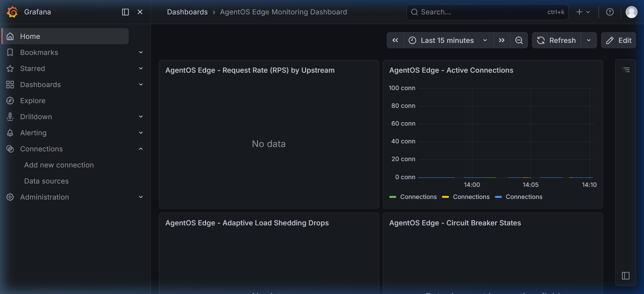The width and height of the screenshot is (644, 294).
Task: Expand the Alerting chevron
Action: 141,133
